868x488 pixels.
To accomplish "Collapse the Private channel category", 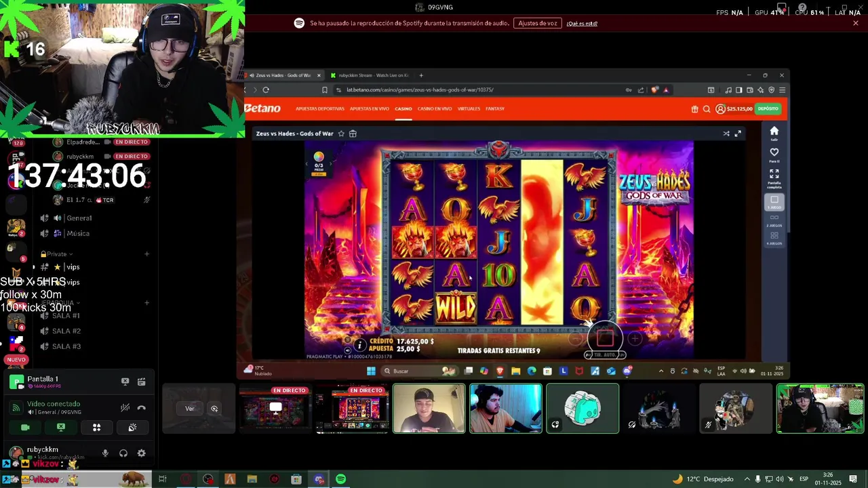I will 57,254.
